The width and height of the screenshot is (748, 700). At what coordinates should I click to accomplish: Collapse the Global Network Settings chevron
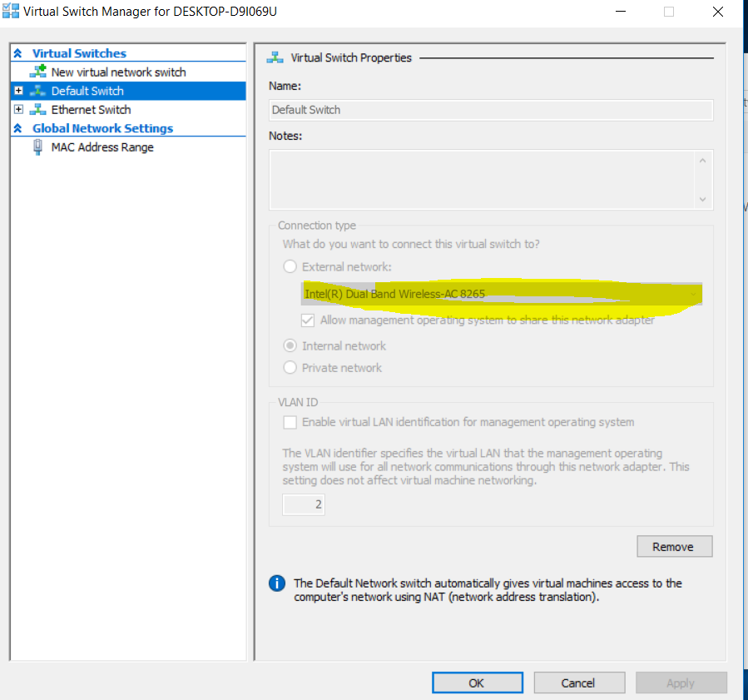(17, 128)
